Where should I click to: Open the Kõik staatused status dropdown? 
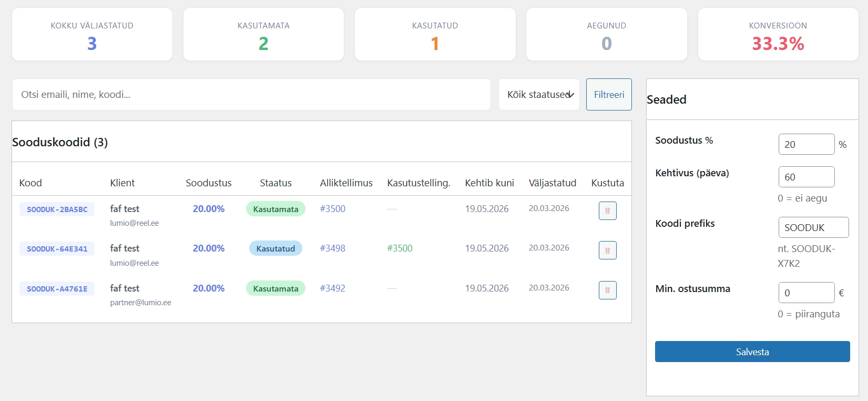point(539,95)
